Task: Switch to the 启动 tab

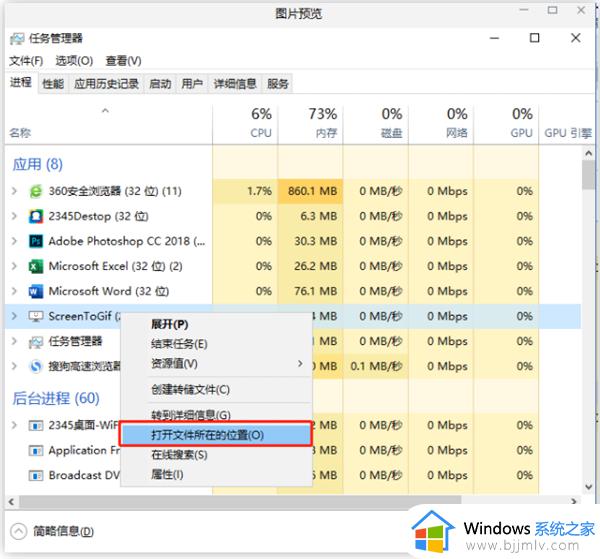Action: point(160,84)
